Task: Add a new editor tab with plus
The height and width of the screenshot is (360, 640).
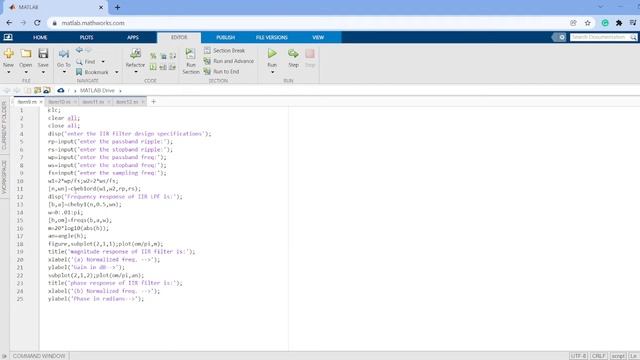Action: (153, 102)
